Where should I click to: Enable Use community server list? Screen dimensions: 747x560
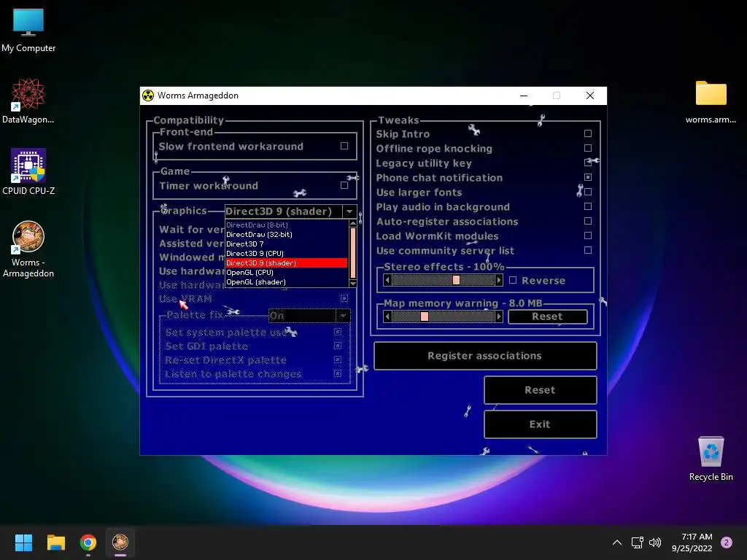click(588, 250)
